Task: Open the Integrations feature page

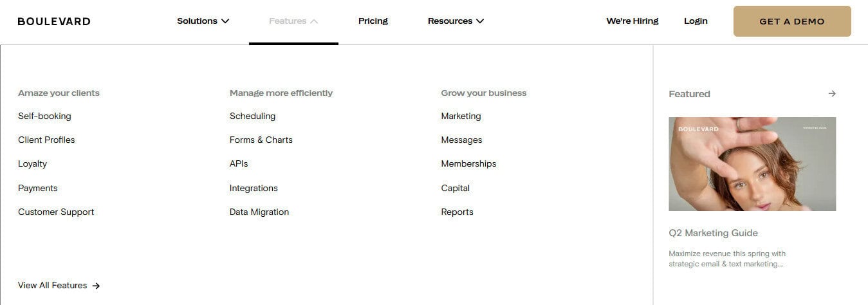Action: point(254,189)
